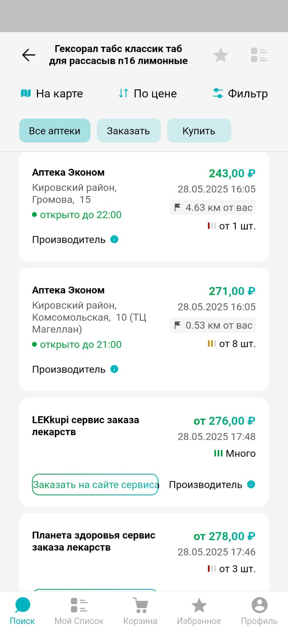This screenshot has width=288, height=644.
Task: Go back using the arrow icon
Action: coord(29,55)
